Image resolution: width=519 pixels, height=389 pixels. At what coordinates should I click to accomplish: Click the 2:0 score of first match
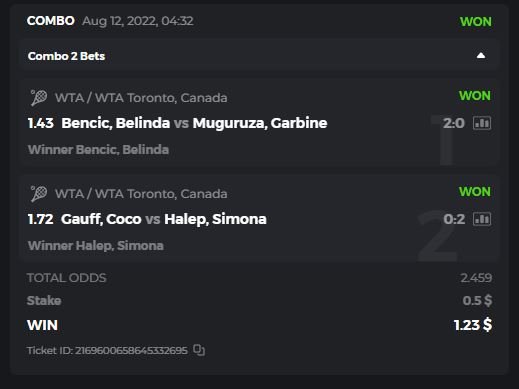(x=454, y=123)
